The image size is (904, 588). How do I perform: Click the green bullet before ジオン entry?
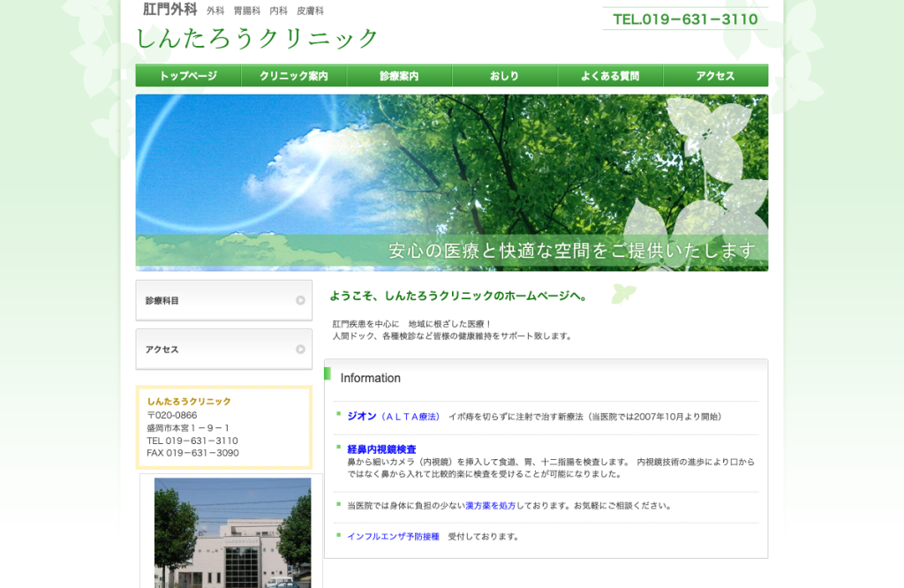click(338, 413)
